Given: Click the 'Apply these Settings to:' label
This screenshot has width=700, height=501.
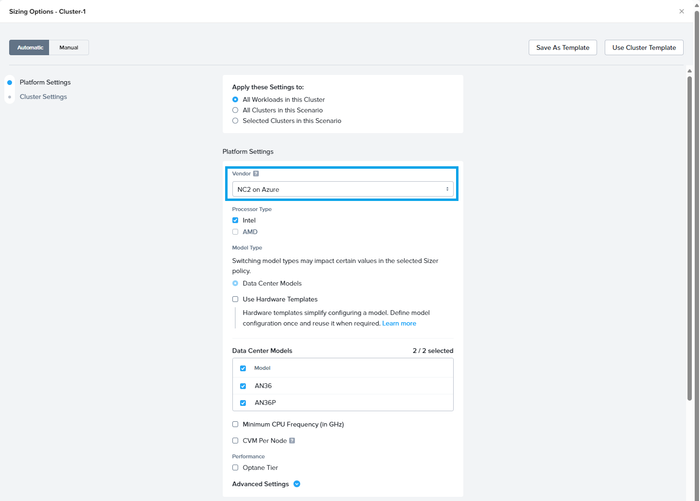Looking at the screenshot, I should coord(268,87).
